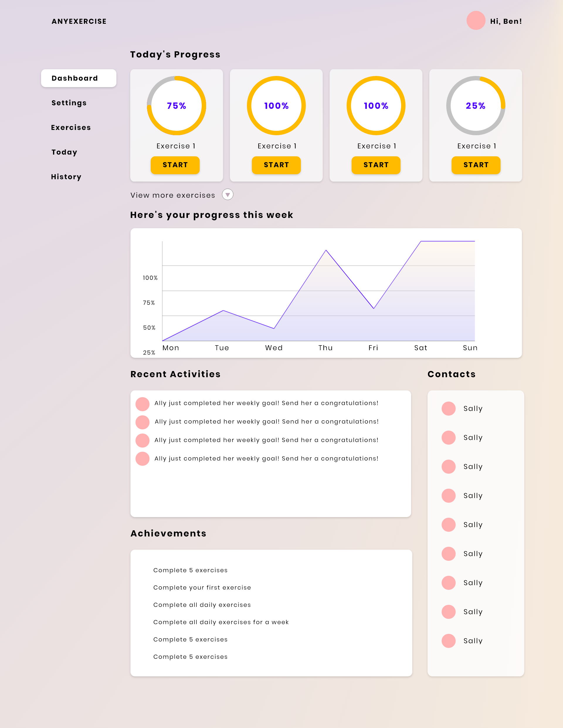The image size is (563, 728).
Task: Open the Dashboard menu item
Action: tap(79, 78)
